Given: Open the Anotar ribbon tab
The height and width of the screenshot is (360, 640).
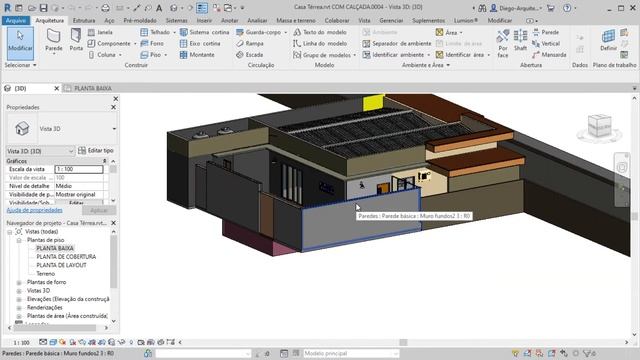Looking at the screenshot, I should 229,20.
